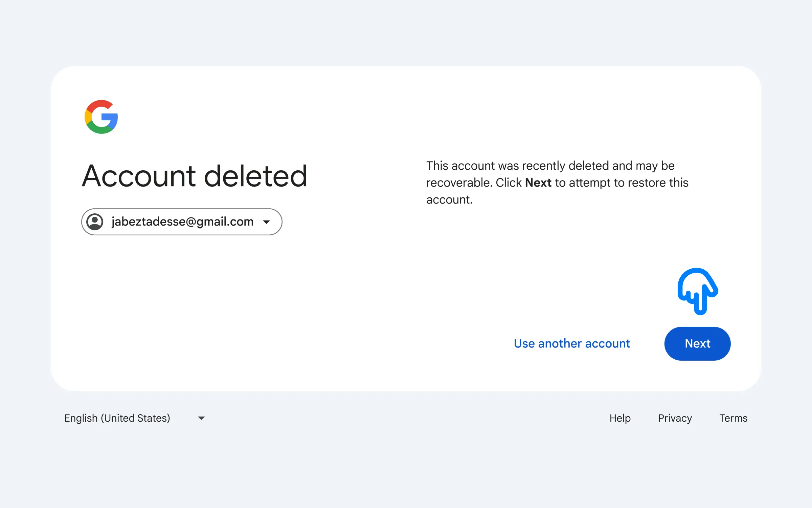Click the word attempt in the description
Image resolution: width=812 pixels, height=508 pixels.
click(x=590, y=183)
